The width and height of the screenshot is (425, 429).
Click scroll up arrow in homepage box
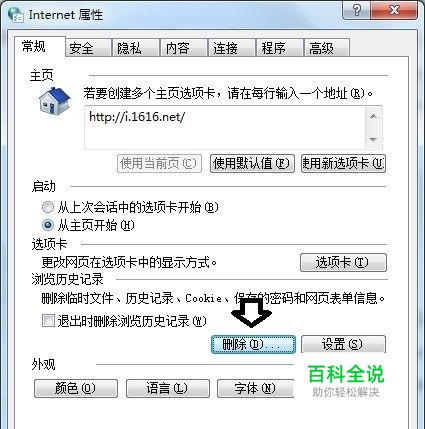click(374, 116)
